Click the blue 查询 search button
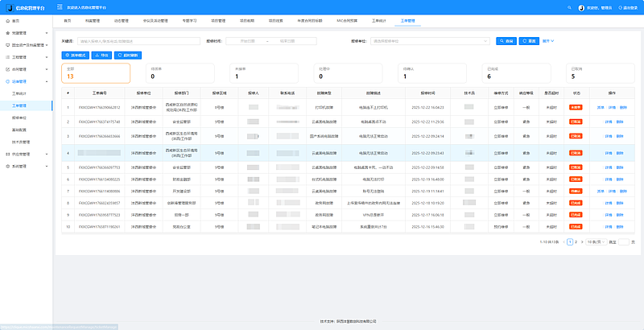 point(506,40)
